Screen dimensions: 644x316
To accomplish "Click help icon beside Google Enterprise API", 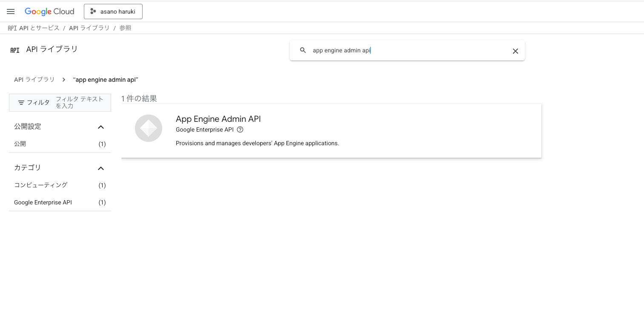I will point(240,129).
